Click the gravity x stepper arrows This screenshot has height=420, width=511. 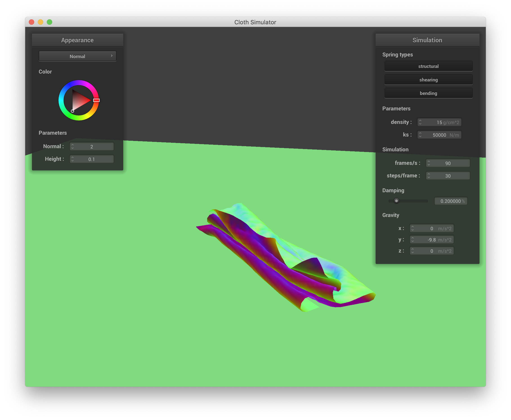[x=412, y=228]
